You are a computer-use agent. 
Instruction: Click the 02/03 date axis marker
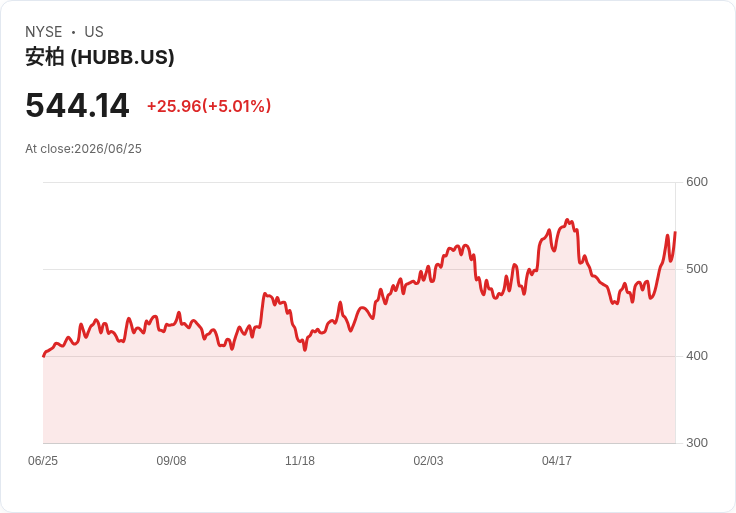pyautogui.click(x=428, y=461)
